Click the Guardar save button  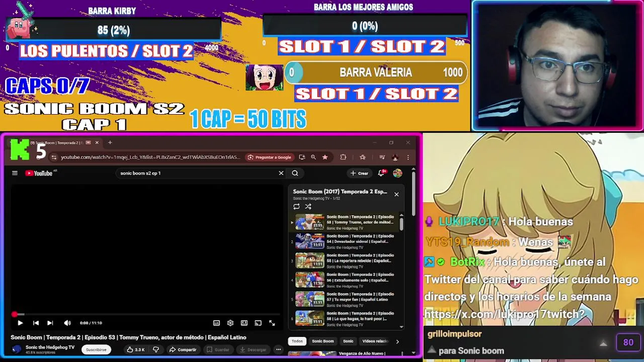point(218,349)
